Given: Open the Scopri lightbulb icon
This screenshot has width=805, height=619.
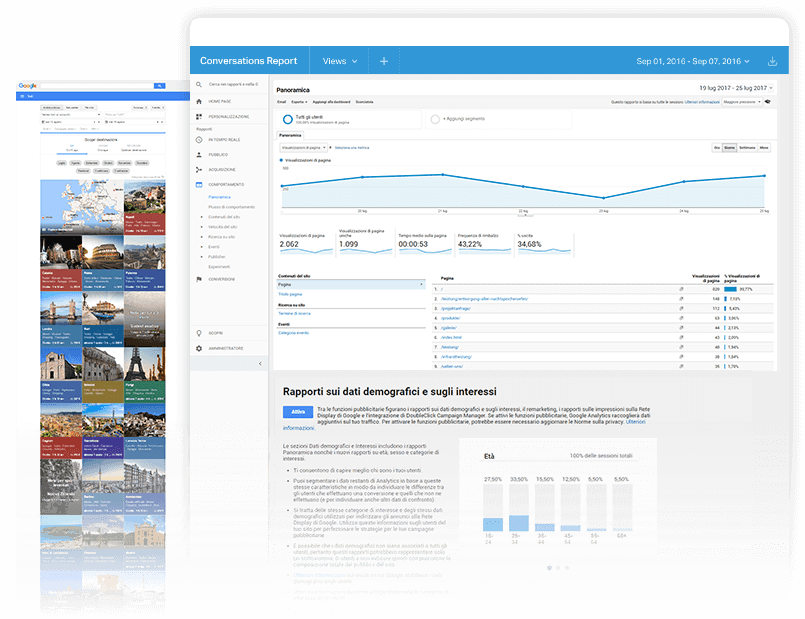Looking at the screenshot, I should (x=199, y=332).
